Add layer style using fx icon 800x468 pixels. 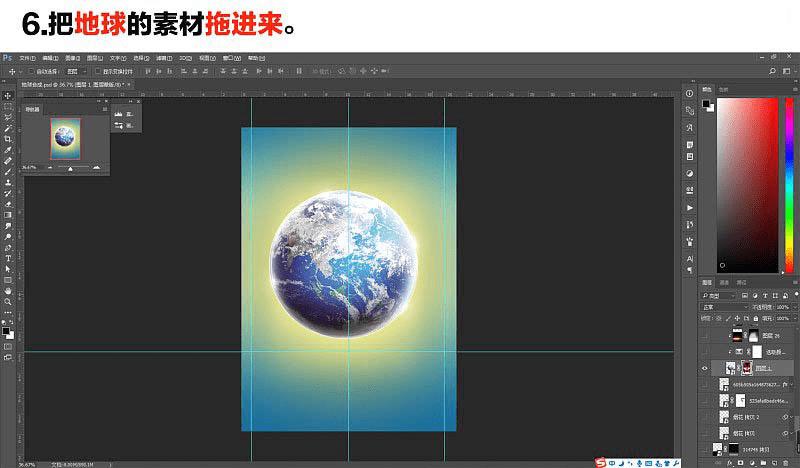[729, 463]
